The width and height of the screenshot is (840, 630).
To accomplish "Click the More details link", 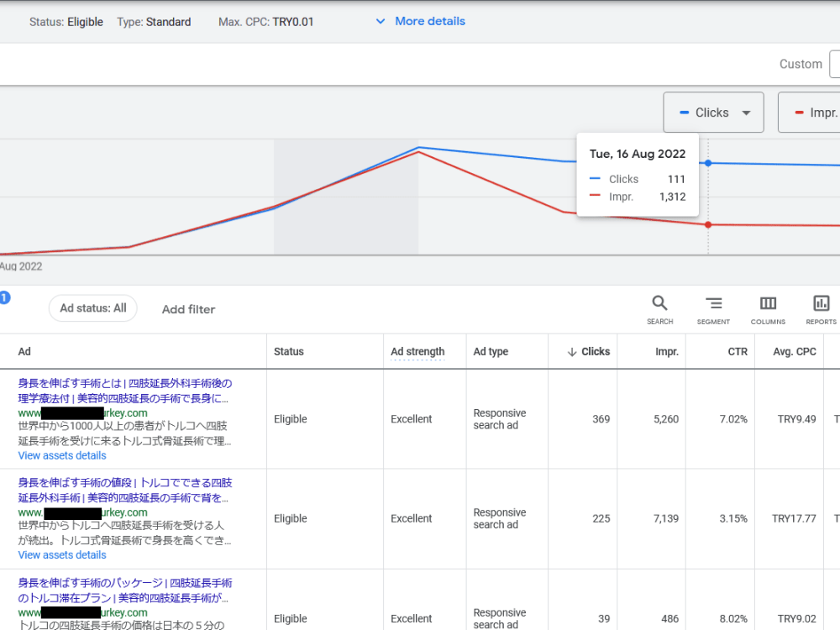I will pos(429,22).
